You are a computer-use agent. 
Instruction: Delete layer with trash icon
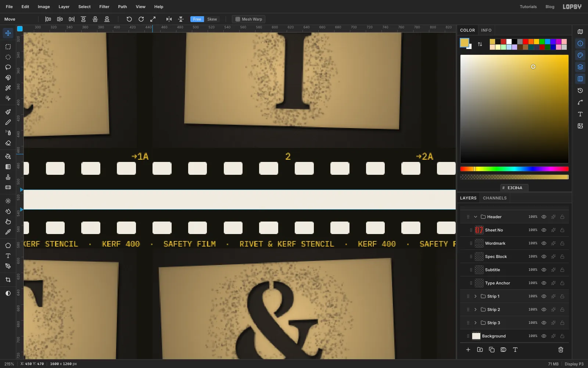[561, 350]
